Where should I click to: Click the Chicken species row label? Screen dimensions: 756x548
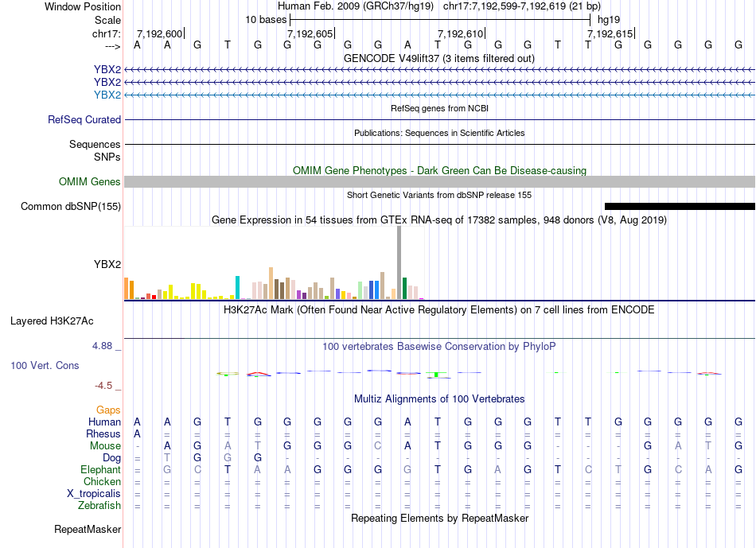[102, 481]
